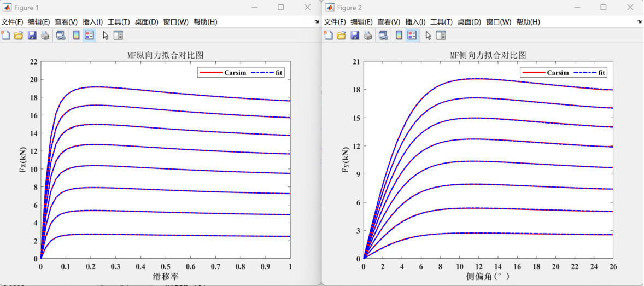Click fit legend entry in Figure 1
Screen dimensions: 644x286
coord(268,72)
